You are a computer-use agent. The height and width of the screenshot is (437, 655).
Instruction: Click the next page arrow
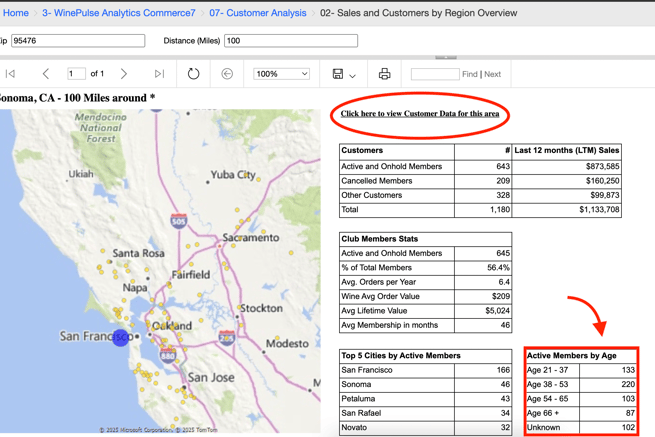click(x=124, y=74)
